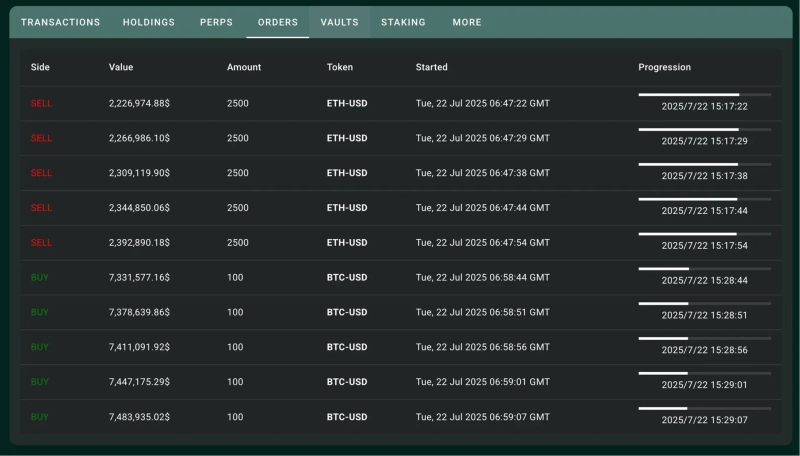The width and height of the screenshot is (800, 456).
Task: Click the Orders tab
Action: [x=277, y=22]
